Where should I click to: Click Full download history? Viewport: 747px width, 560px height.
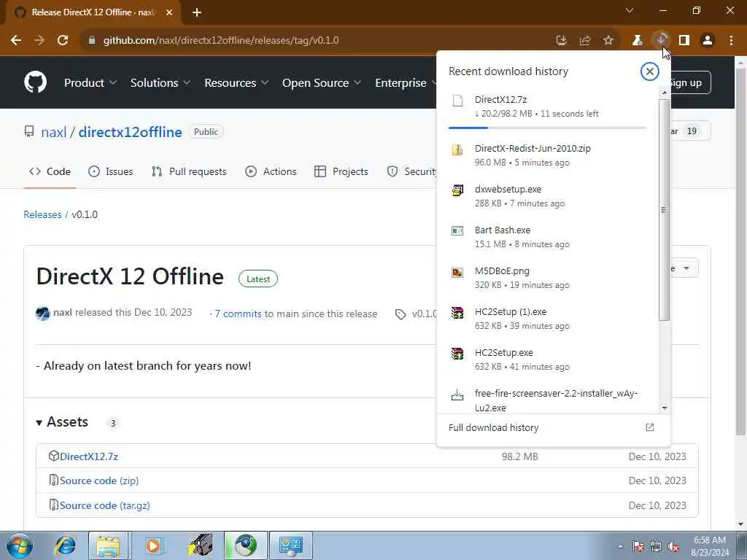click(494, 427)
